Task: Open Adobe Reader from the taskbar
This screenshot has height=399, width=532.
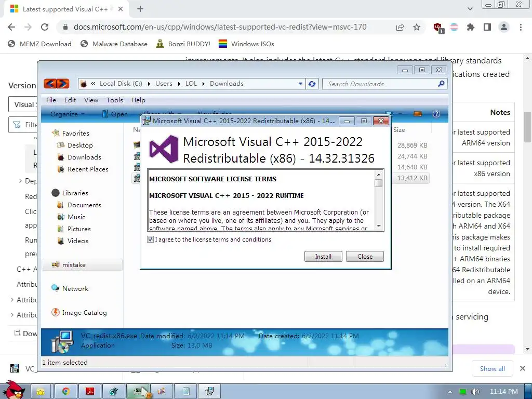Action: 89,392
